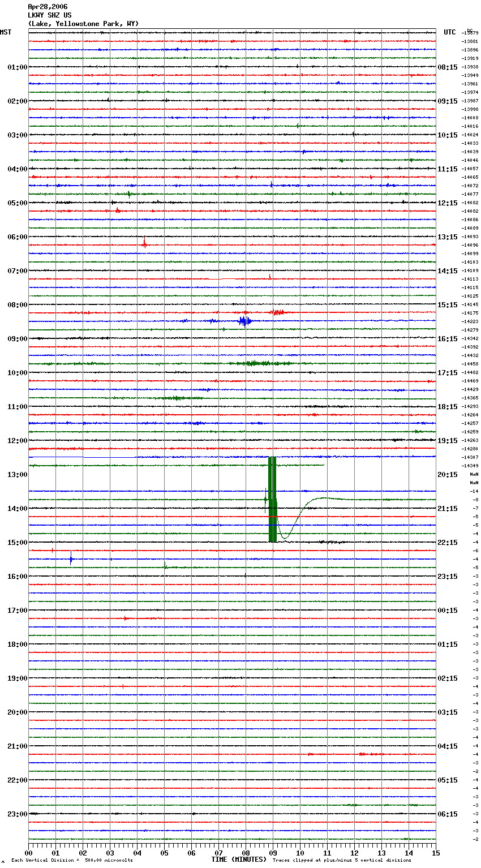Select the 10:00 MST hour label
Viewport: 481px width, 868px height.
[18, 373]
